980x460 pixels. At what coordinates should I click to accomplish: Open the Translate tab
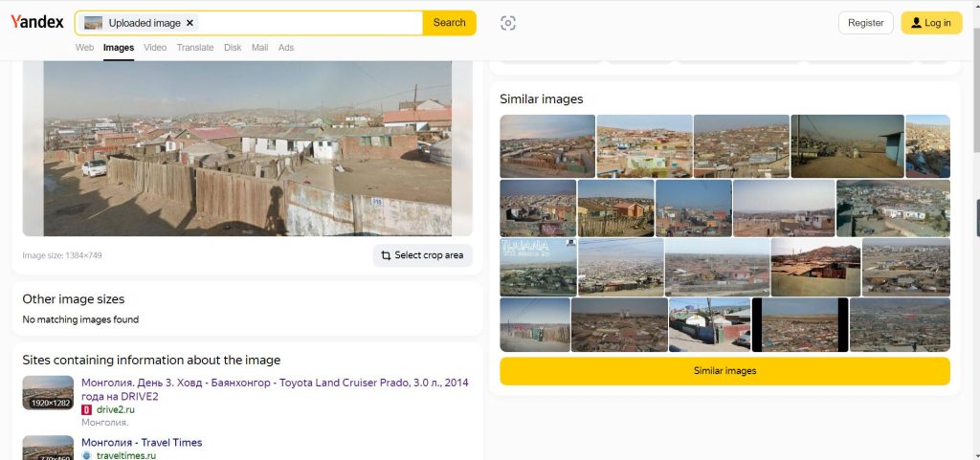coord(195,48)
